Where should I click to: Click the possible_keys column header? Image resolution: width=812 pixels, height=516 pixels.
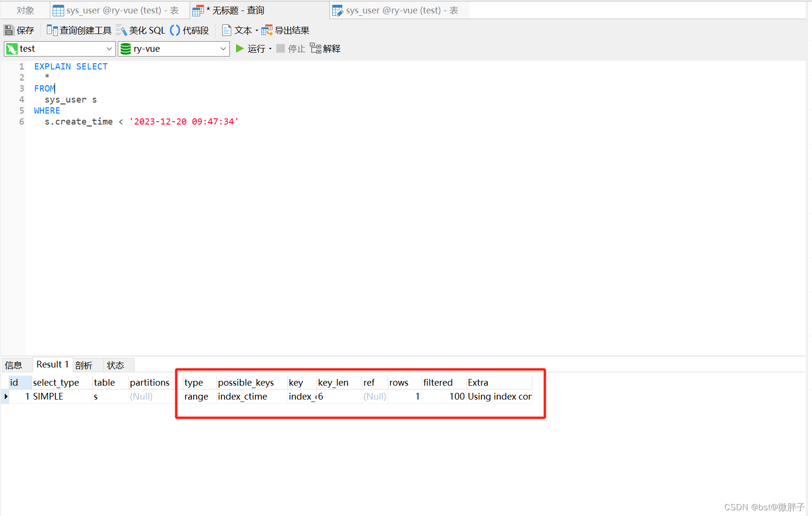[252, 382]
